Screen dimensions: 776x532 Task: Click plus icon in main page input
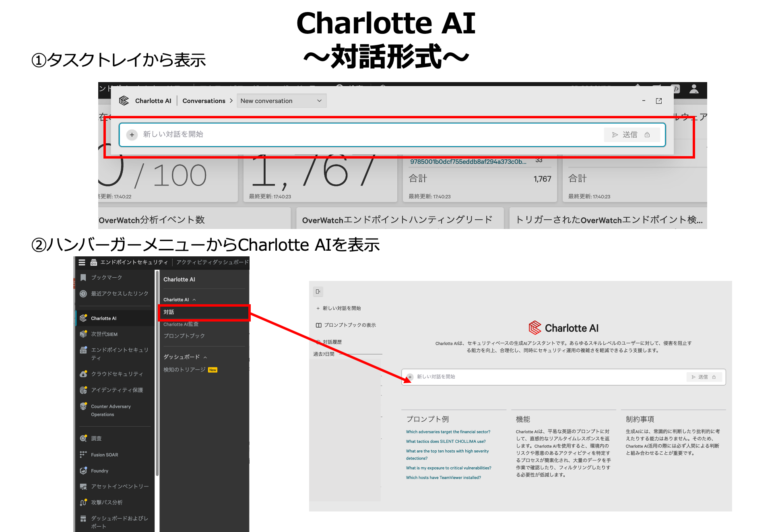pos(410,377)
